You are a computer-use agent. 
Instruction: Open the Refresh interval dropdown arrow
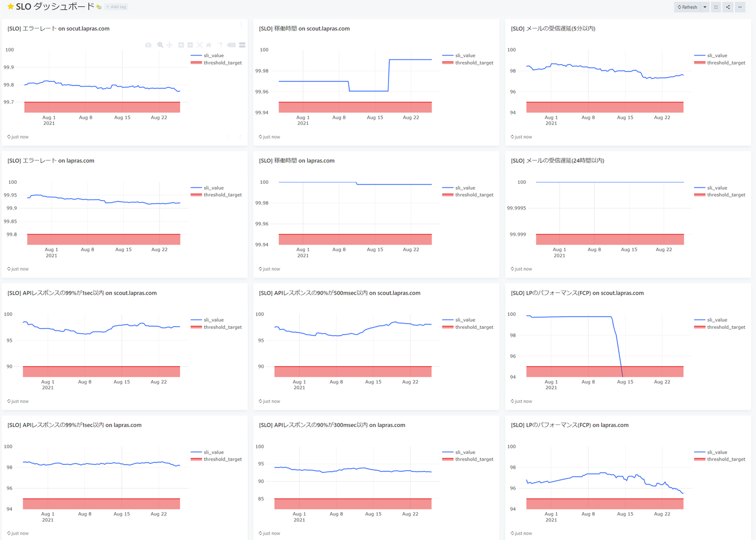pyautogui.click(x=705, y=7)
